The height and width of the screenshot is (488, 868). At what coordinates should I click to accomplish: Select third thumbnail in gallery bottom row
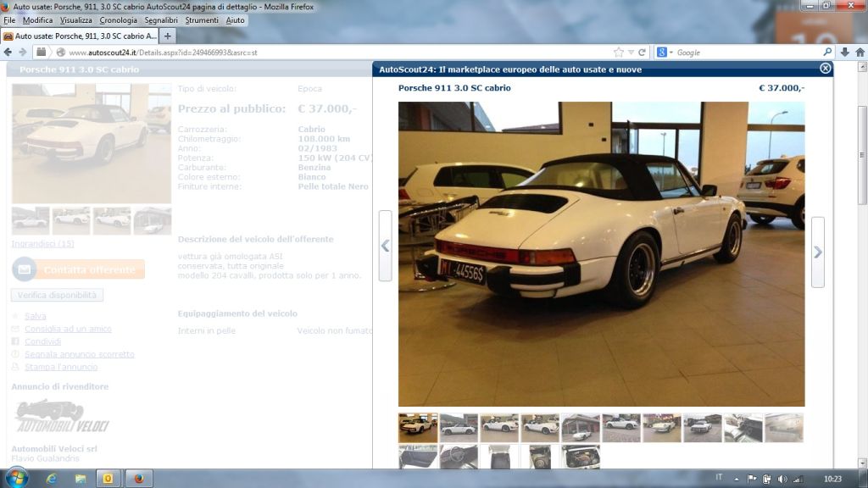point(499,457)
